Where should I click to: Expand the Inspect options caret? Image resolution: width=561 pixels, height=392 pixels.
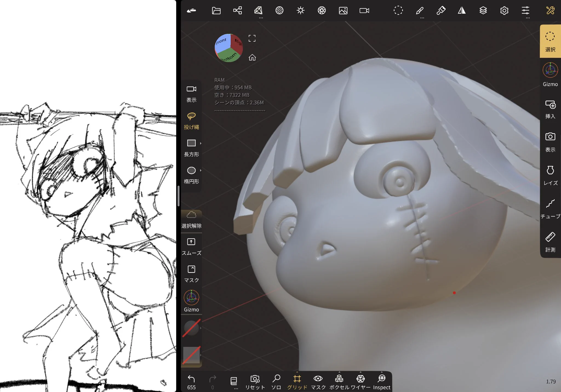click(x=382, y=372)
